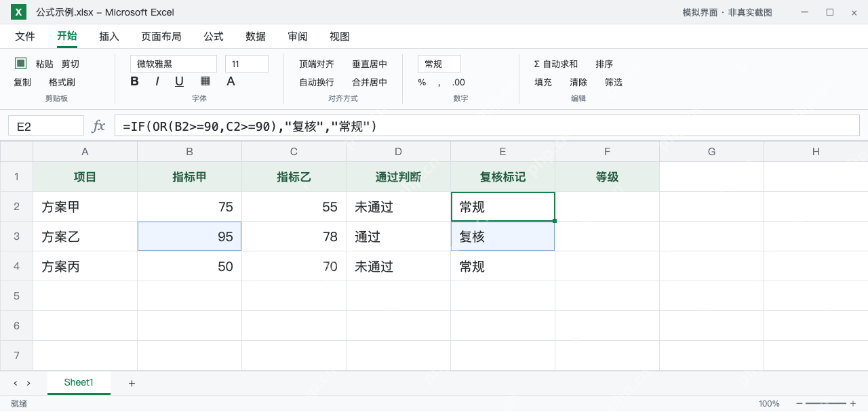
Task: Open the 微软雅黑 font name box
Action: coord(174,64)
